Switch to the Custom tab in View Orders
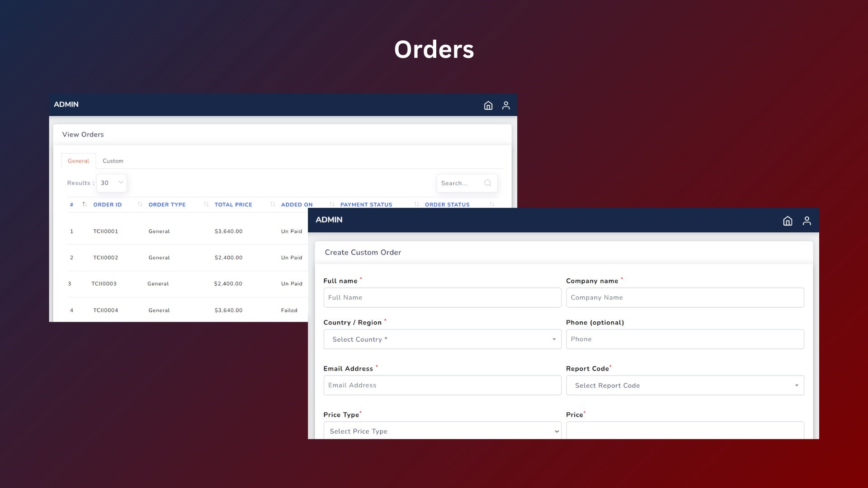This screenshot has width=868, height=488. tap(113, 161)
